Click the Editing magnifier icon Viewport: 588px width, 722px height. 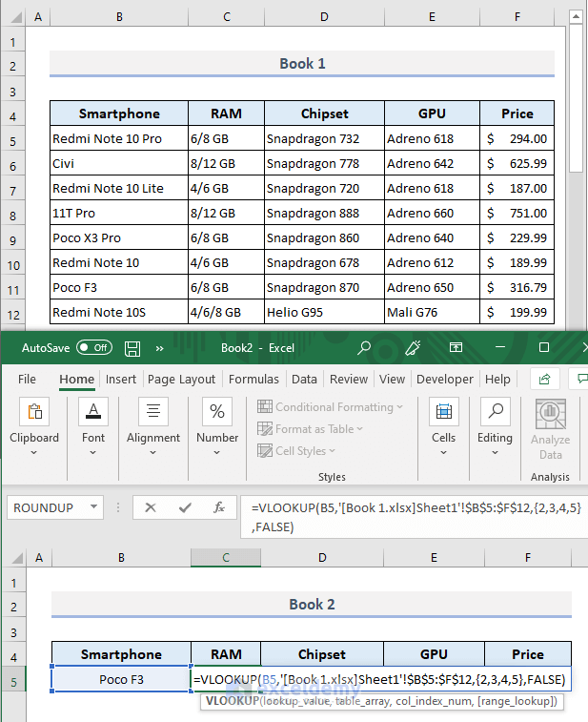(x=495, y=412)
